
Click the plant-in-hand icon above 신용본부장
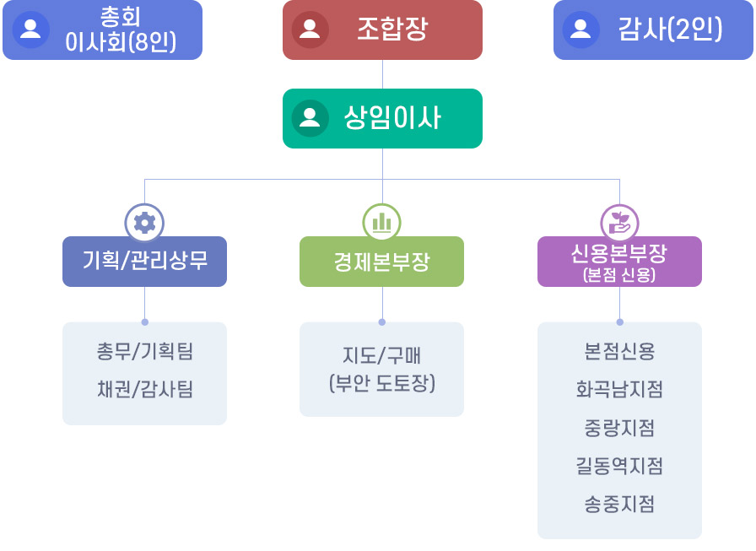pos(619,224)
